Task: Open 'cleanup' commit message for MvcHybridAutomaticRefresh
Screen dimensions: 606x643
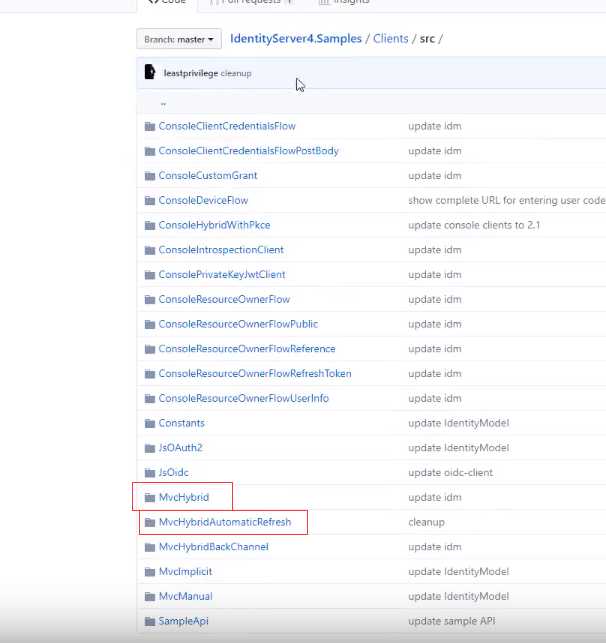Action: point(426,522)
